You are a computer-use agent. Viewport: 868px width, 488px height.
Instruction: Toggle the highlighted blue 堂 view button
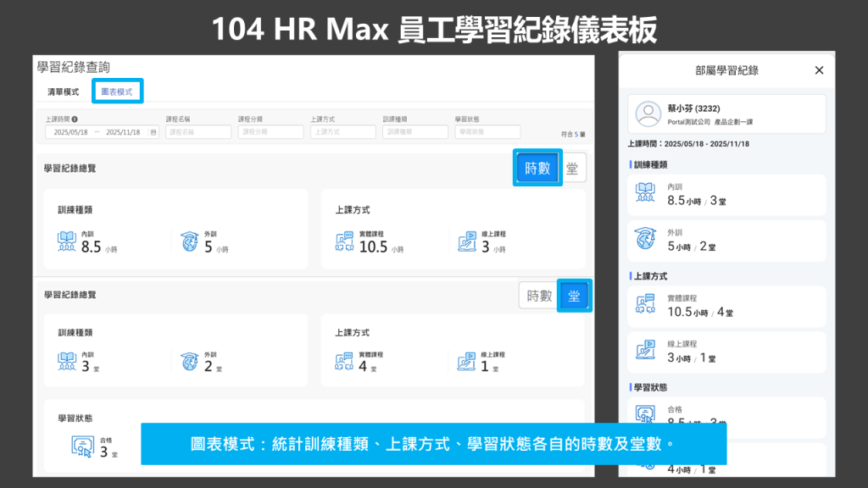574,296
